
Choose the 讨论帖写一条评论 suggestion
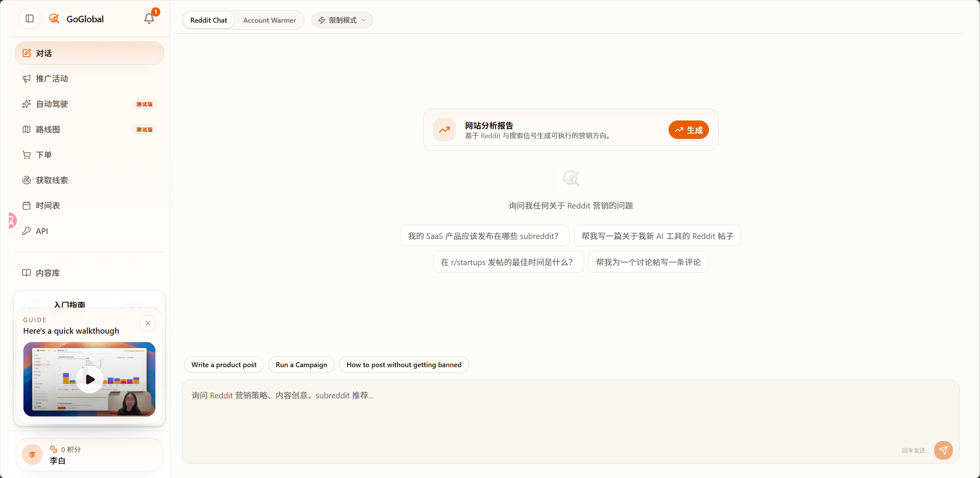[x=648, y=262]
